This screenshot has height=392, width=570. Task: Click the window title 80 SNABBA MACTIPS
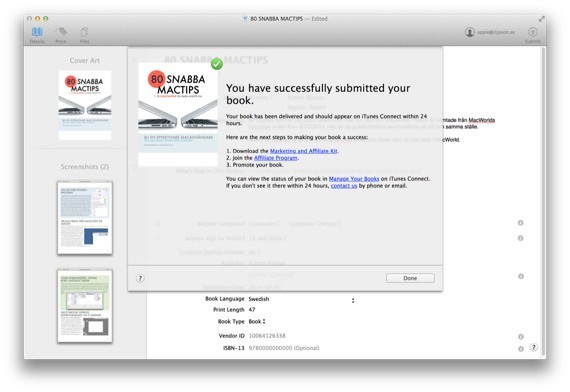(276, 19)
